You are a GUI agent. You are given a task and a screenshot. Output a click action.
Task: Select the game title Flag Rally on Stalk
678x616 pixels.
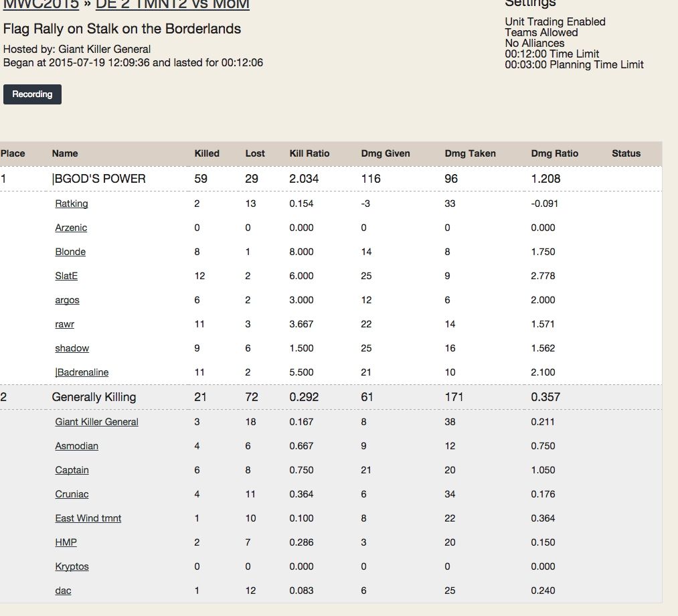coord(122,29)
